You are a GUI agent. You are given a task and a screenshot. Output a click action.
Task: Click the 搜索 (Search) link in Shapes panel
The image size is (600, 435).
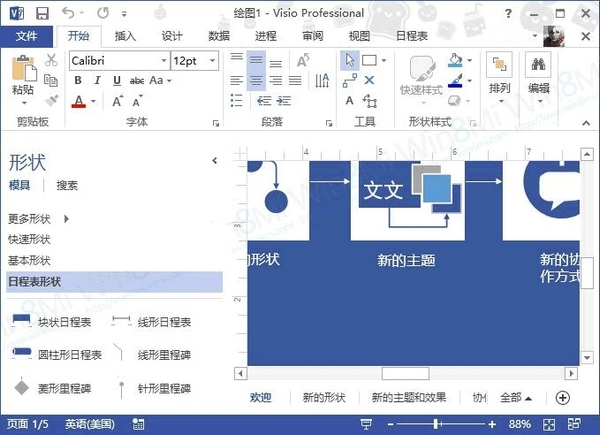tap(67, 185)
